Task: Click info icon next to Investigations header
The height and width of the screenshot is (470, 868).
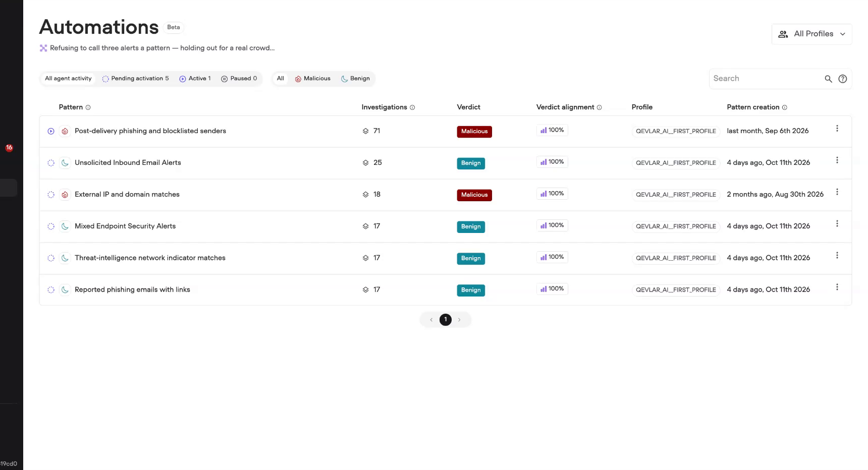Action: (x=412, y=107)
